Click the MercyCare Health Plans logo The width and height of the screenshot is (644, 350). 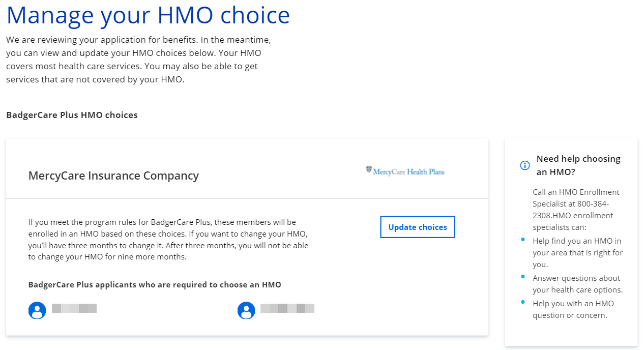(405, 171)
